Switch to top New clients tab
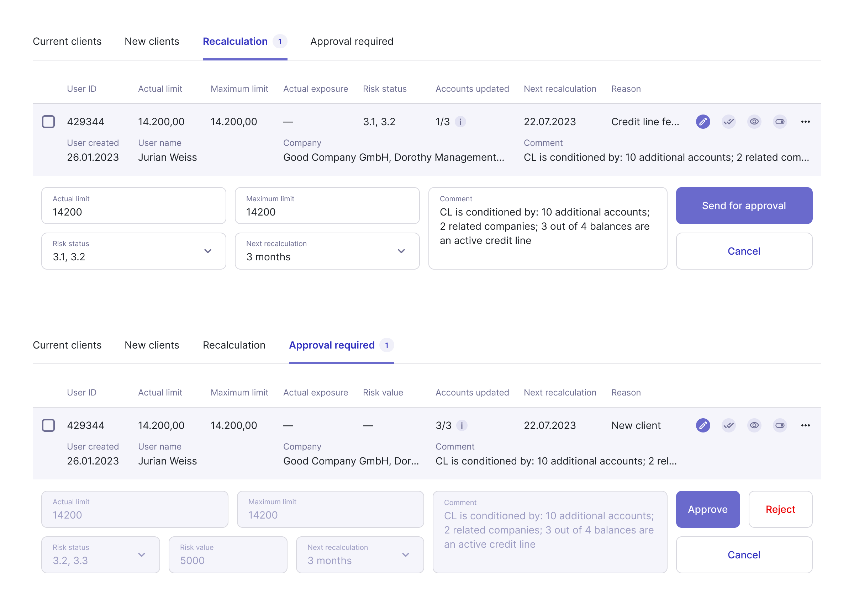Screen dimensions: 854x616 tap(152, 41)
